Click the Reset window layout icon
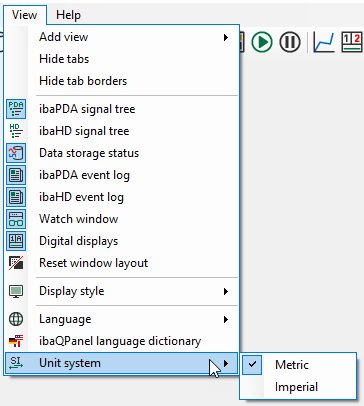Viewport: 364px width, 406px height. coord(16,263)
